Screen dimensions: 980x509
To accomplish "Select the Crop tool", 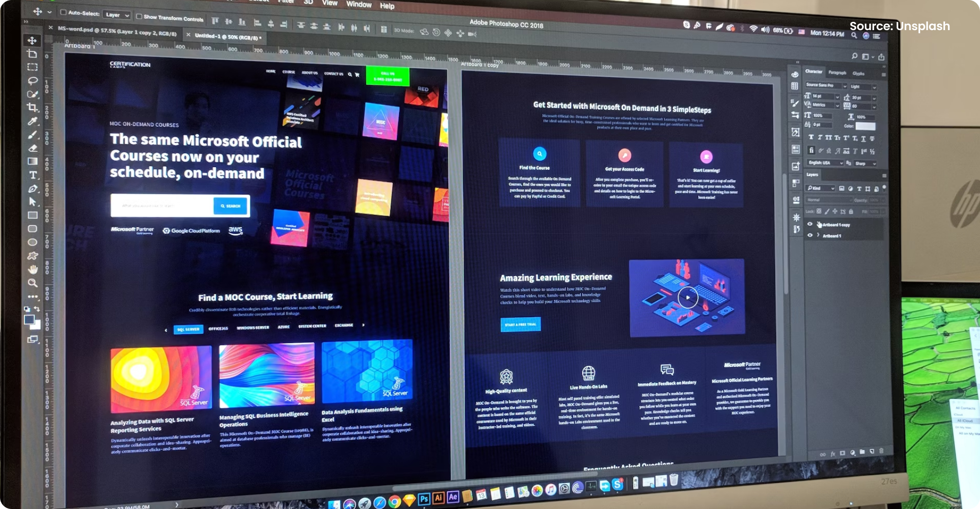I will pyautogui.click(x=33, y=107).
